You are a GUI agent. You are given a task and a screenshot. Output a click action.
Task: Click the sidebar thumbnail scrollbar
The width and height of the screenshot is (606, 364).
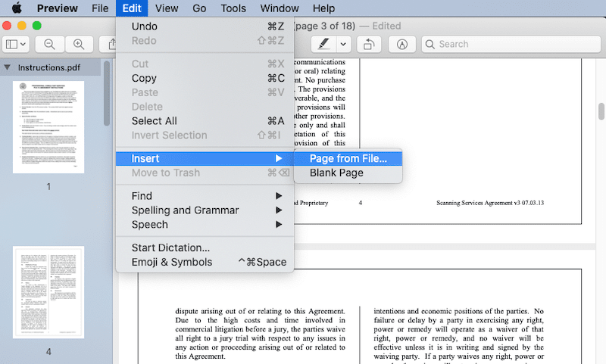click(107, 93)
